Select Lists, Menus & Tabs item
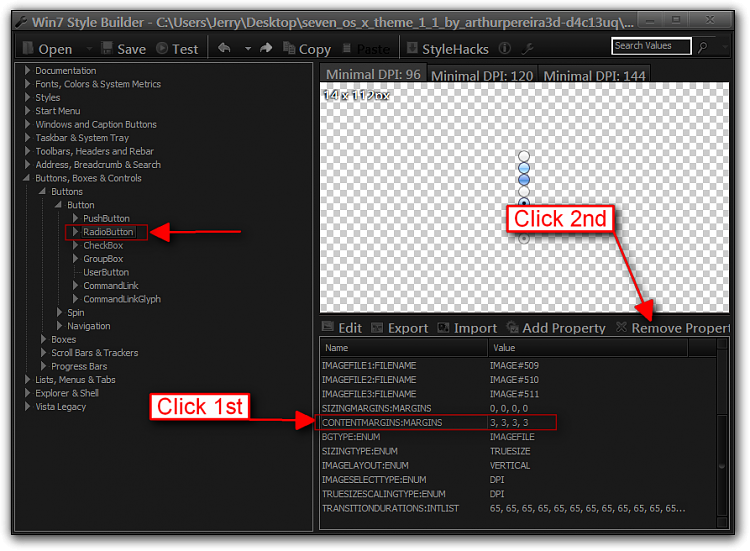 point(75,380)
